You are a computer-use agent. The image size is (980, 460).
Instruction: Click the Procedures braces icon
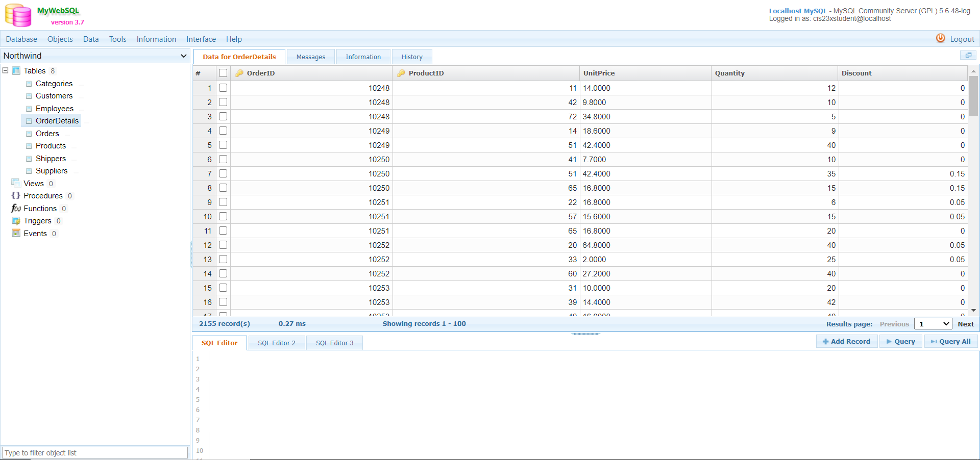coord(16,196)
